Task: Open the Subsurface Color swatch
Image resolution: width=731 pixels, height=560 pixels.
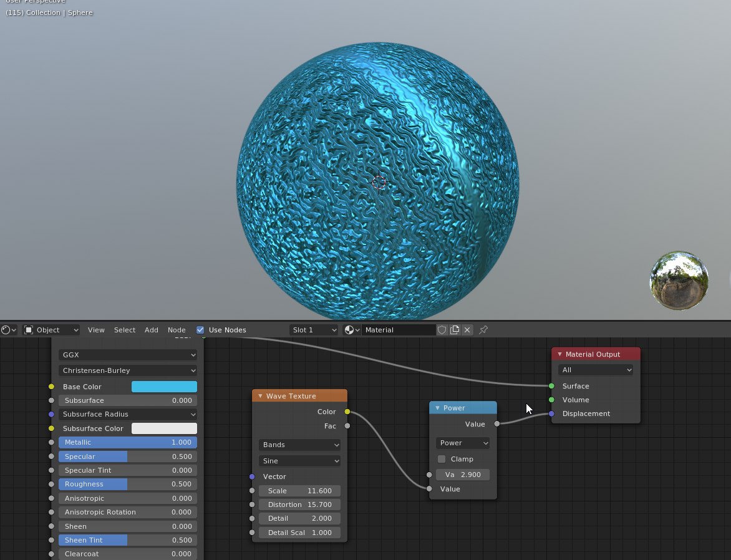Action: pyautogui.click(x=164, y=428)
